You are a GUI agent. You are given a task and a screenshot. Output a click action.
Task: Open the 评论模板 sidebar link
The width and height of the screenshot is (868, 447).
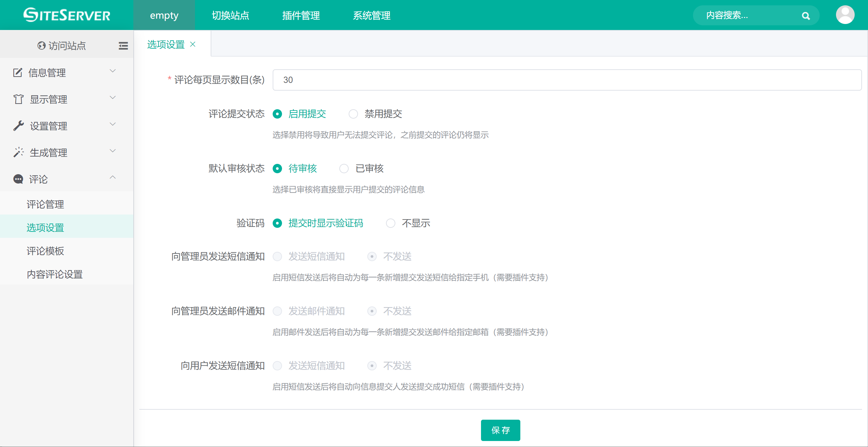point(45,251)
